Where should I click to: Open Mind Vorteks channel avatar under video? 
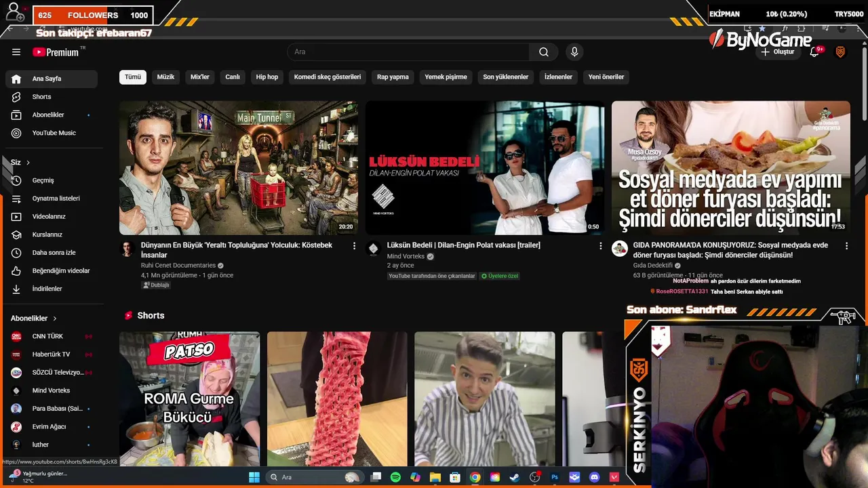(x=373, y=249)
